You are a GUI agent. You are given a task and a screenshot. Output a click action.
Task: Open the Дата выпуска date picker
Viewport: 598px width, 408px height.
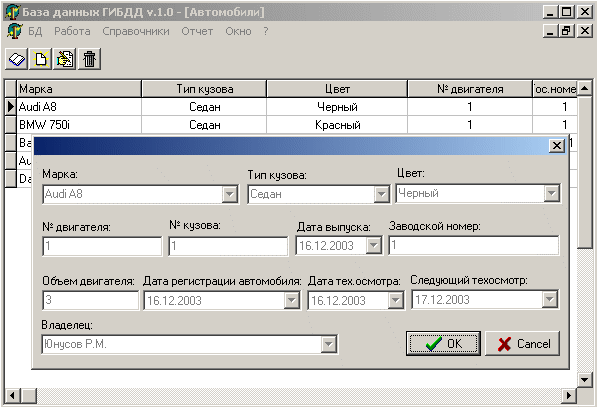point(374,246)
